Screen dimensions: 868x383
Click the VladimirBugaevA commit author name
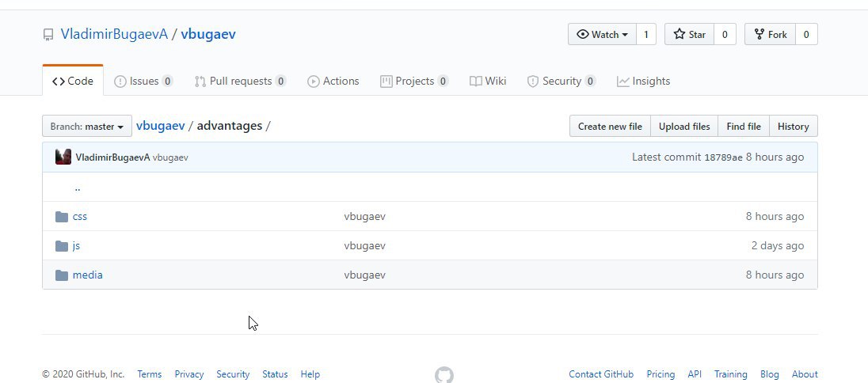113,157
